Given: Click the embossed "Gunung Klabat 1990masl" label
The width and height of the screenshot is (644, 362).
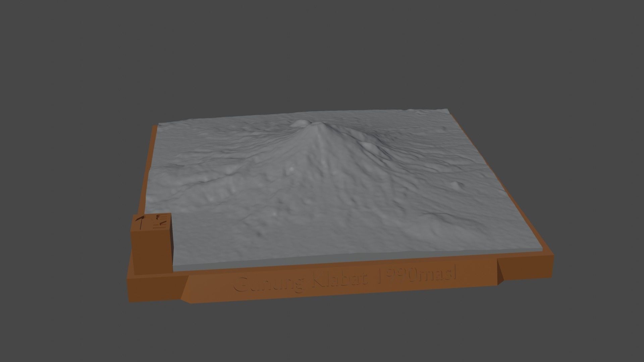Looking at the screenshot, I should coord(345,279).
